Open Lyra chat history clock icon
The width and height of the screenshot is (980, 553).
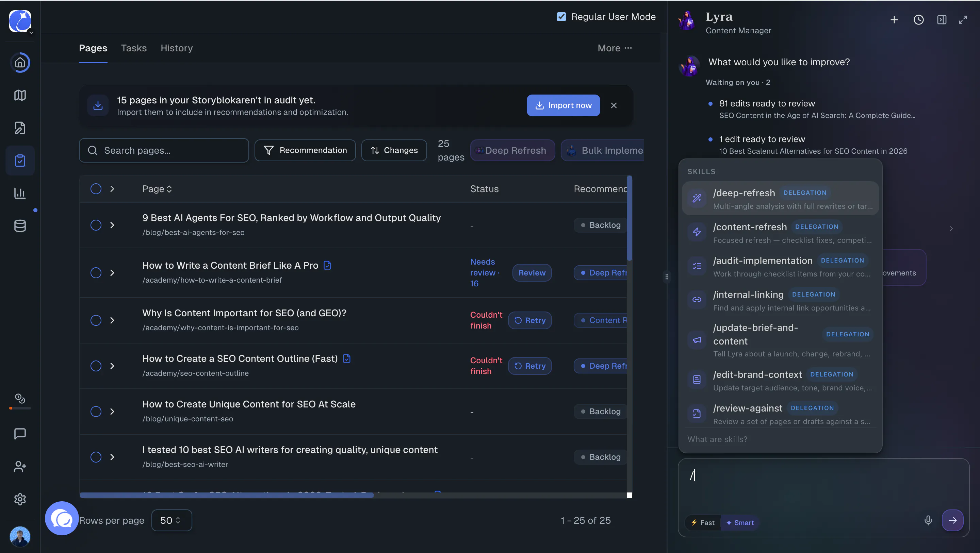click(x=918, y=20)
